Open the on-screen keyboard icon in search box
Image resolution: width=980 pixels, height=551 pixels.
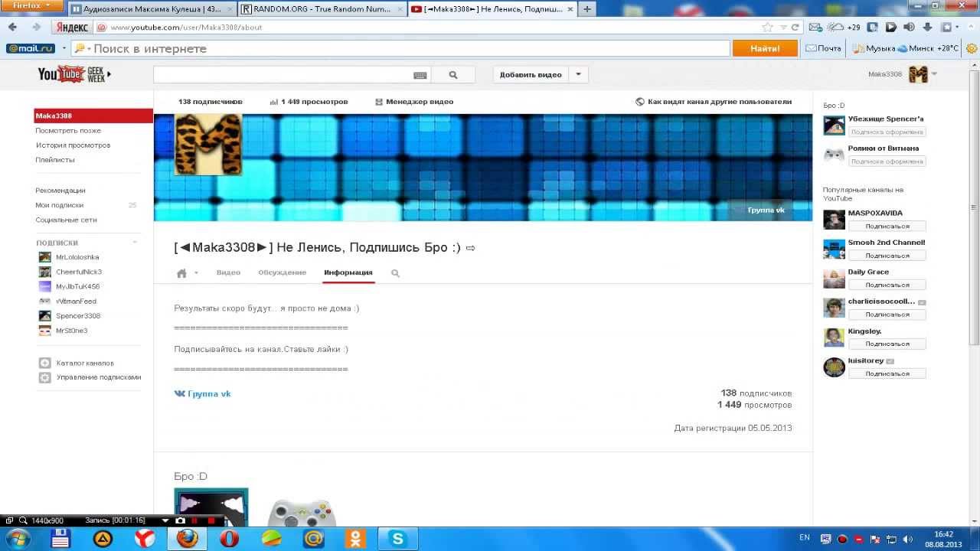pos(420,75)
